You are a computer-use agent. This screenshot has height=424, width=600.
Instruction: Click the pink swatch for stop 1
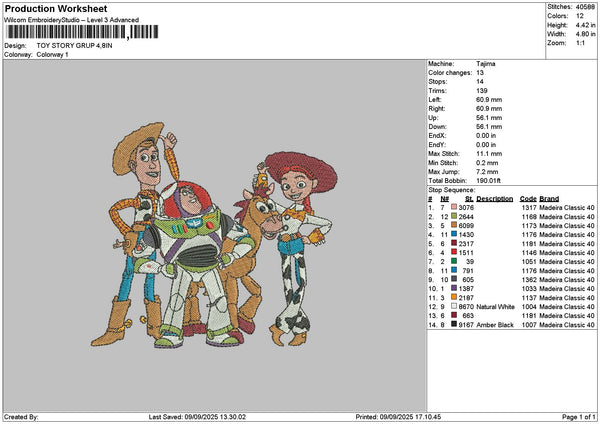tap(454, 207)
